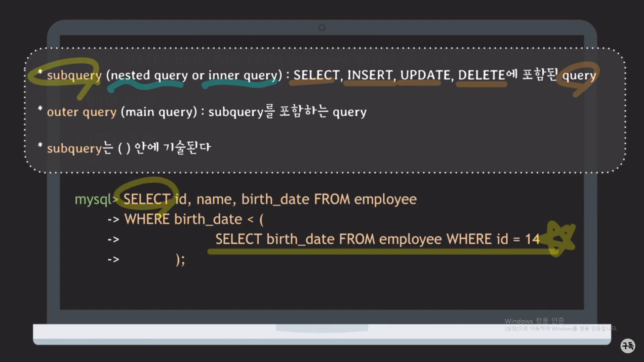Click the underlined 'nested query' text

149,75
